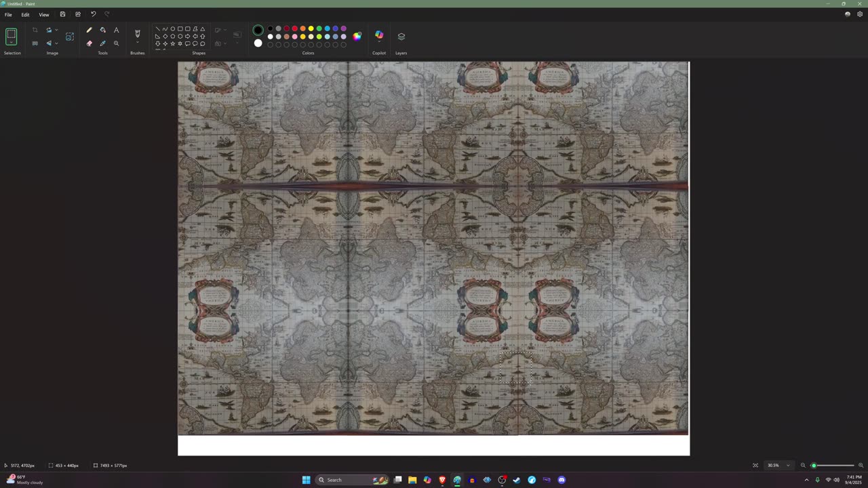This screenshot has width=868, height=488.
Task: Click the Save icon in title bar
Action: [x=62, y=14]
